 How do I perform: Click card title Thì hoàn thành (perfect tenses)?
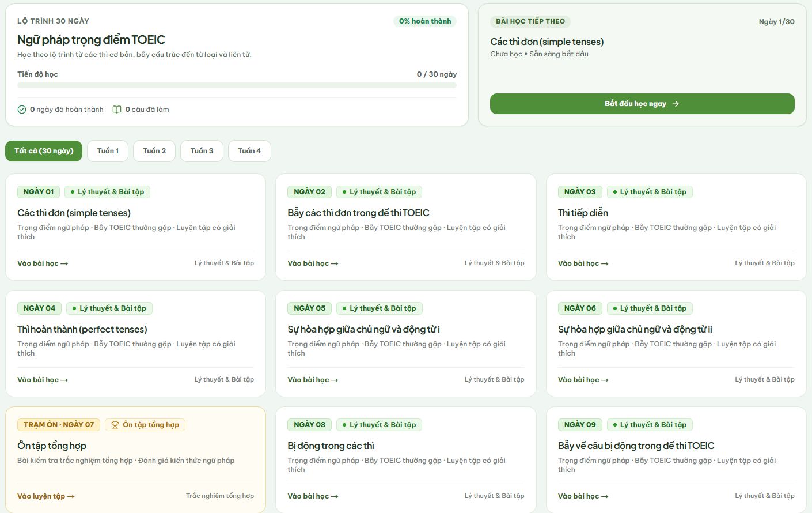[x=82, y=329]
